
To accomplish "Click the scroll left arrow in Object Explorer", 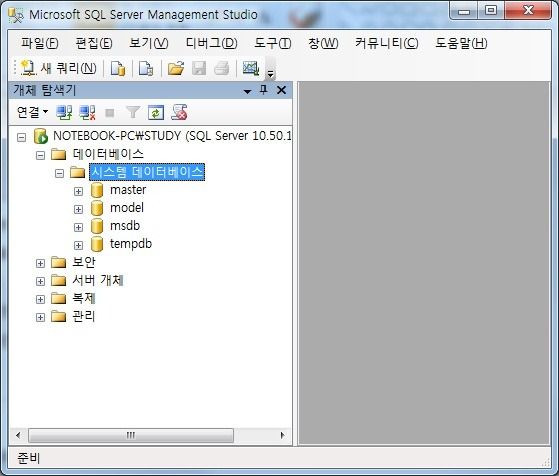I will (18, 435).
